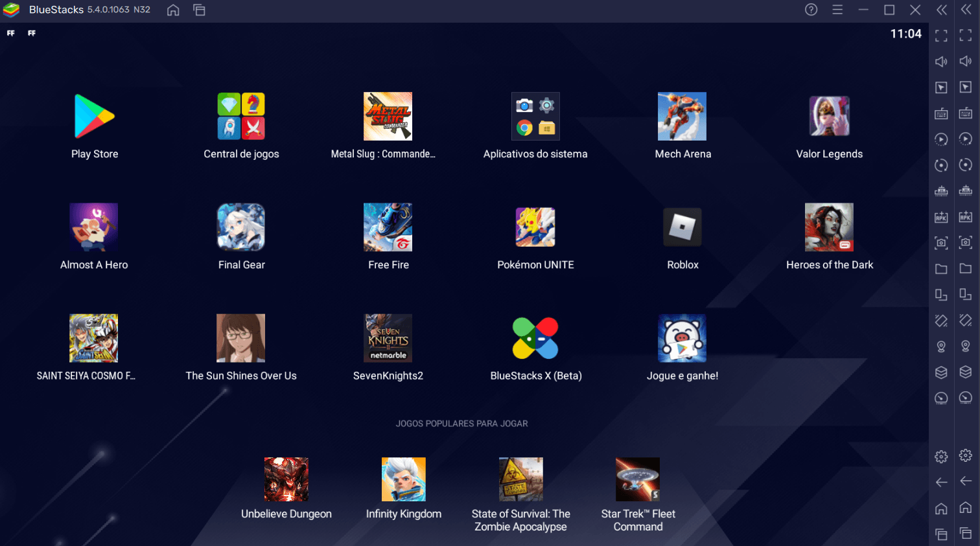Image resolution: width=980 pixels, height=546 pixels.
Task: Open multi-instance windows icon in title bar
Action: click(199, 10)
